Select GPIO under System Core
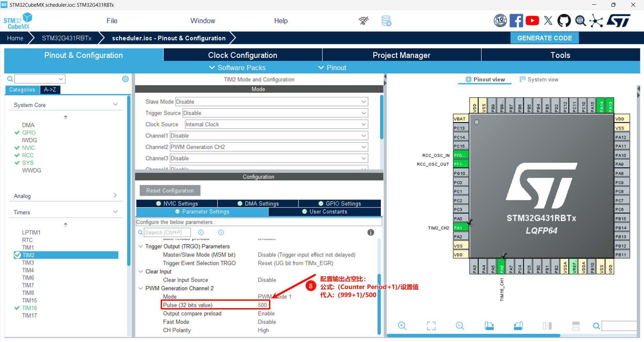 [x=29, y=133]
